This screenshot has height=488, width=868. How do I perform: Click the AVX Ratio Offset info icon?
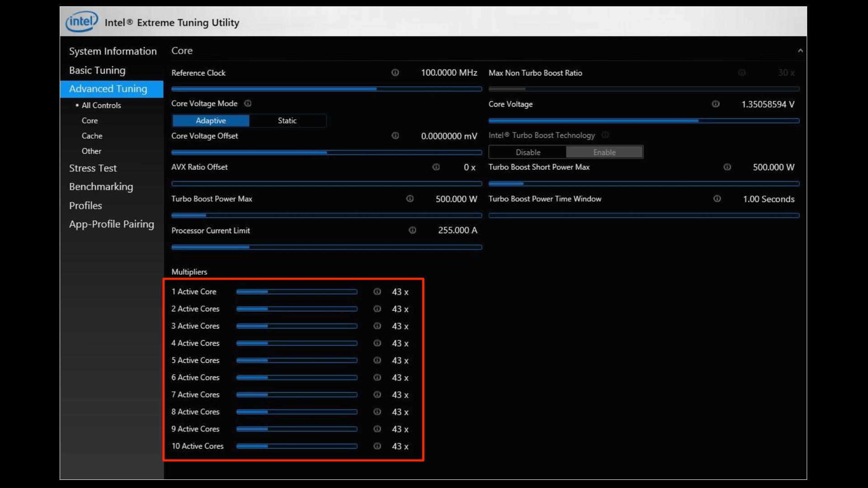click(436, 167)
